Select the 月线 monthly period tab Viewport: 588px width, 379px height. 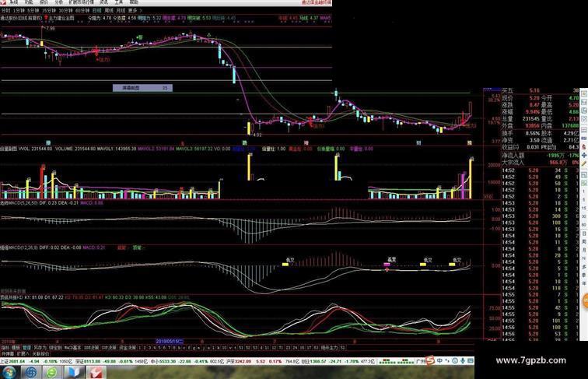pos(121,11)
